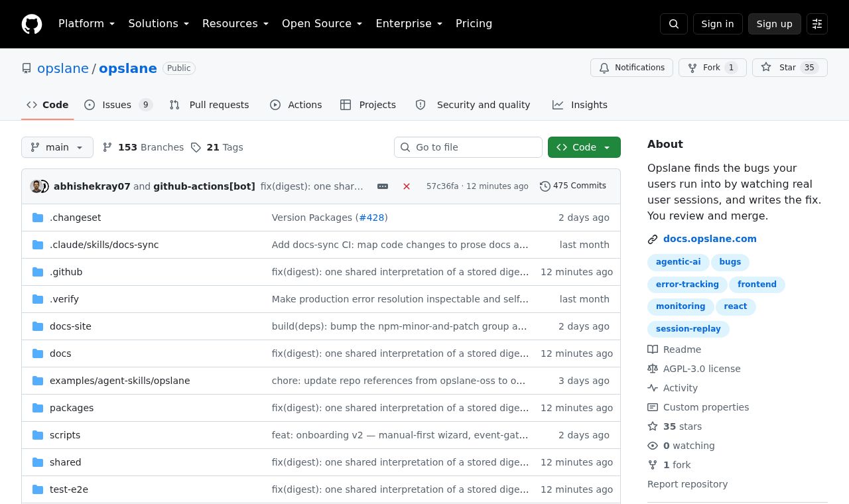
Task: Star the opslane repository
Action: pyautogui.click(x=790, y=68)
